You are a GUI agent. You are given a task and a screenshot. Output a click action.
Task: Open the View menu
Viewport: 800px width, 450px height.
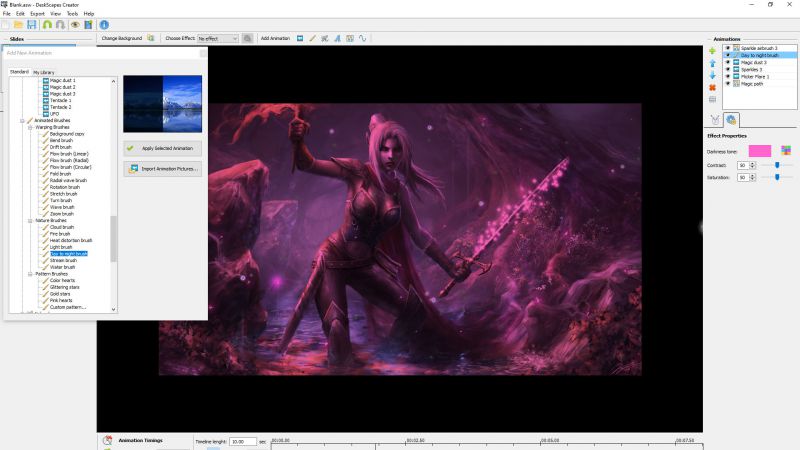point(56,14)
